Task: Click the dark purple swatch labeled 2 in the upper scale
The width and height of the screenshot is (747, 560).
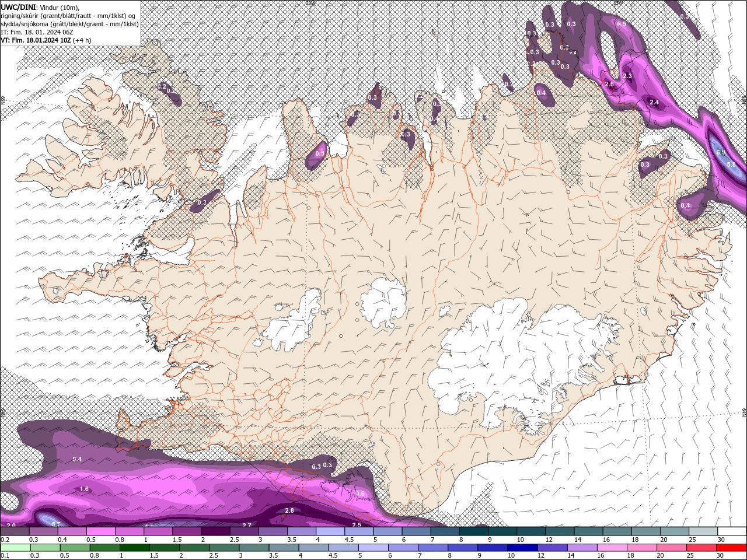Action: tap(215, 531)
